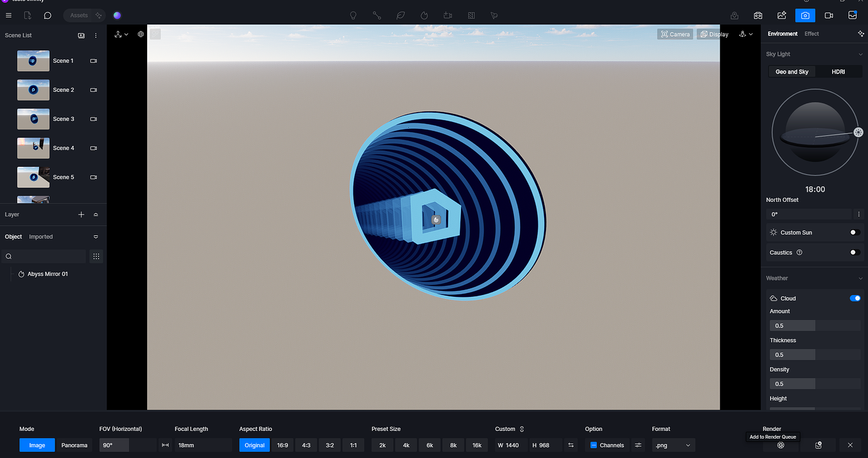This screenshot has width=868, height=458.
Task: Click the geo location pin icon
Action: point(735,15)
